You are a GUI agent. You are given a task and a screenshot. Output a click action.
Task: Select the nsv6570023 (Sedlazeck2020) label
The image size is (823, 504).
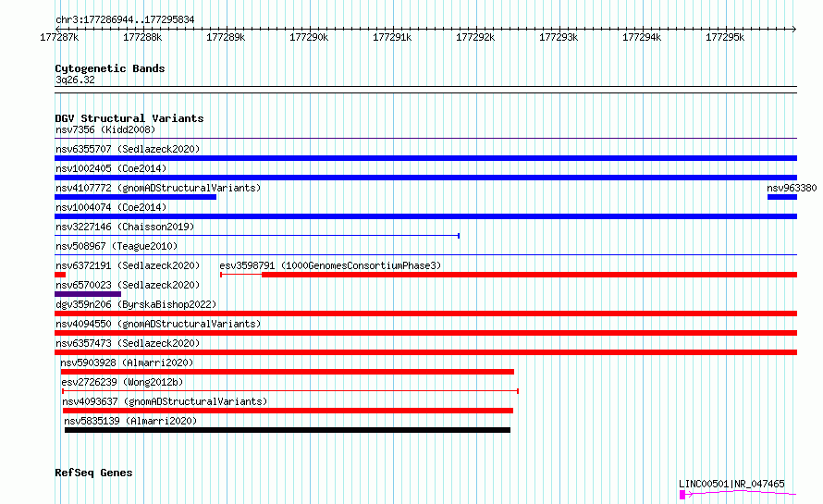click(128, 285)
